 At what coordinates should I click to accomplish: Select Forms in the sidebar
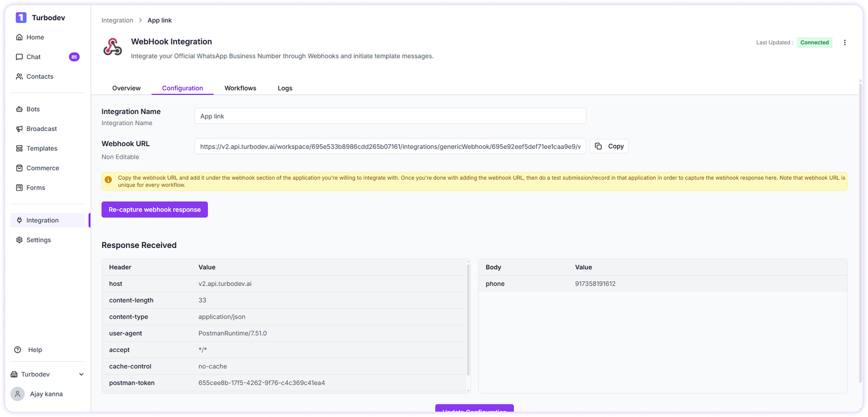point(36,187)
